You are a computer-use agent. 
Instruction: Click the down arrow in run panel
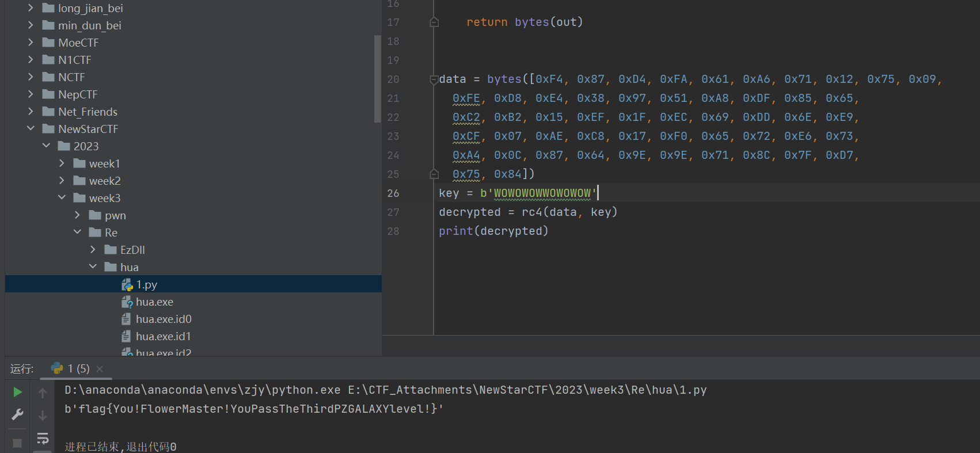point(43,416)
